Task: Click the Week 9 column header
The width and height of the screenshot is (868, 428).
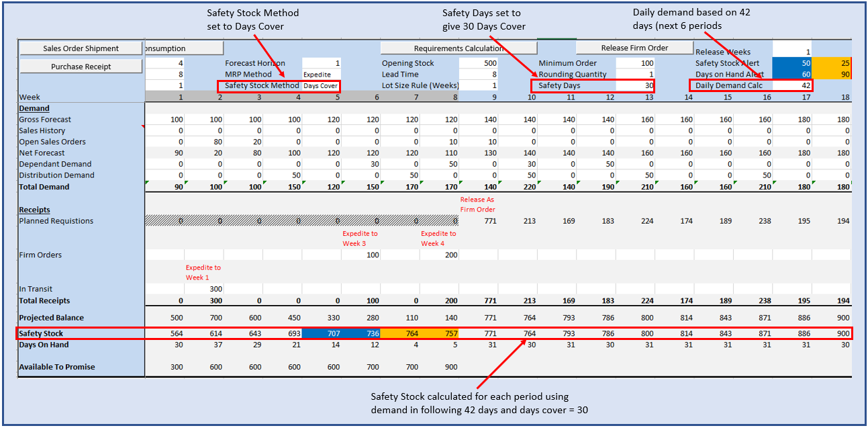Action: click(x=479, y=97)
